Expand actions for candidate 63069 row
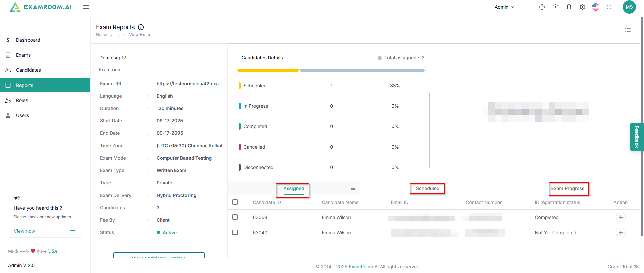644x273 pixels. coord(621,217)
